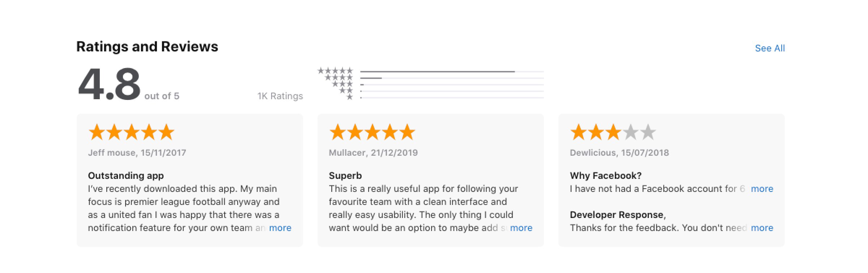Click the three-star rating on Dewlicious review
This screenshot has height=273, width=868.
click(x=596, y=132)
